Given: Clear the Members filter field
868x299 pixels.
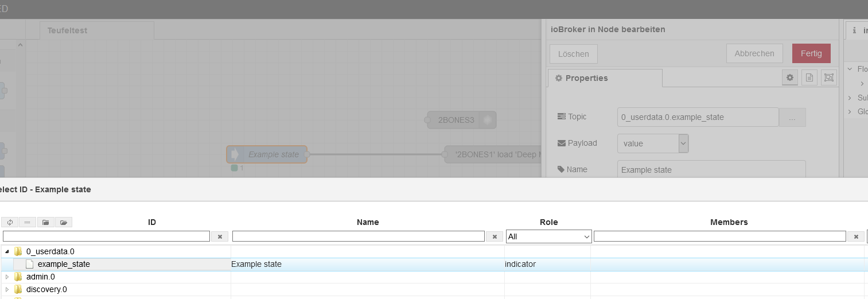Looking at the screenshot, I should [856, 236].
